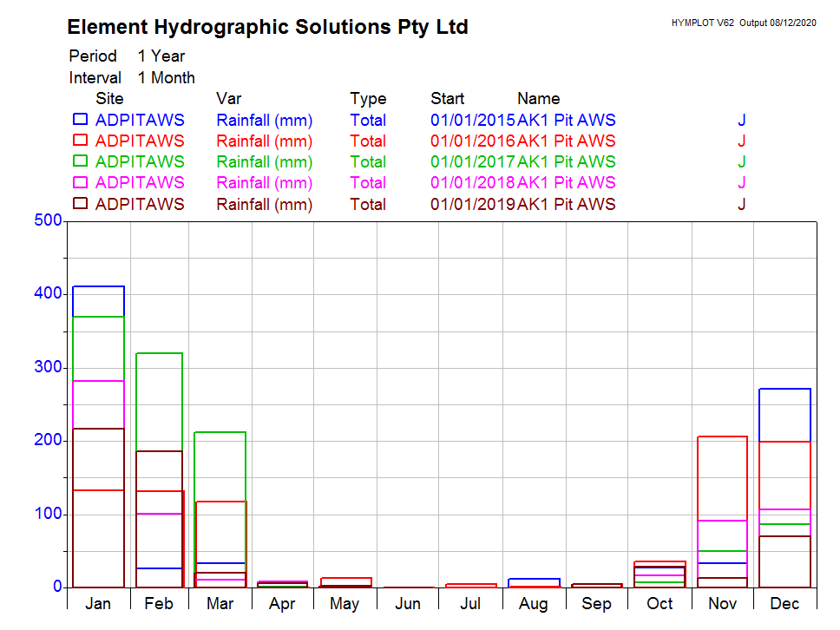Click the Type column header in legend
Viewport: 840px width, 630px height.
(368, 99)
